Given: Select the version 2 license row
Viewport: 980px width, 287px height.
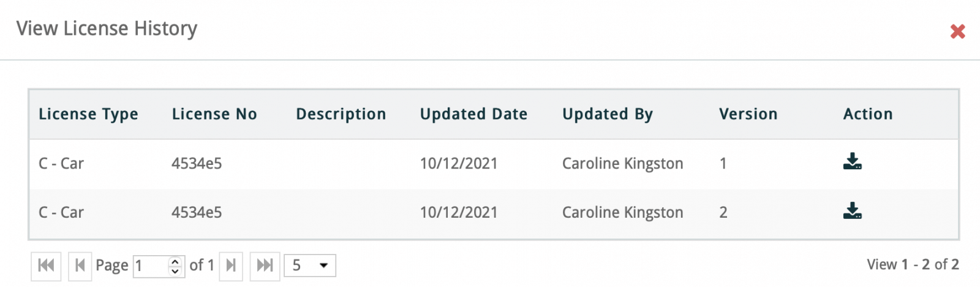Looking at the screenshot, I should tap(367, 213).
